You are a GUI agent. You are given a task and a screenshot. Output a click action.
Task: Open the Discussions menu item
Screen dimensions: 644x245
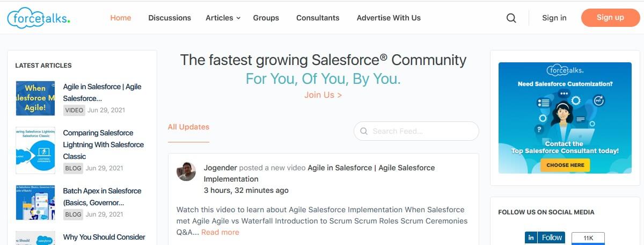coord(170,18)
